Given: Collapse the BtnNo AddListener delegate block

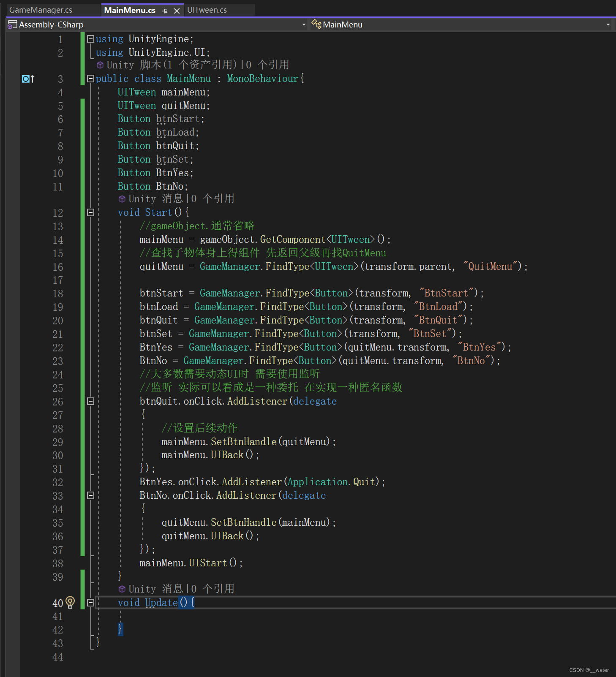Looking at the screenshot, I should click(x=90, y=495).
